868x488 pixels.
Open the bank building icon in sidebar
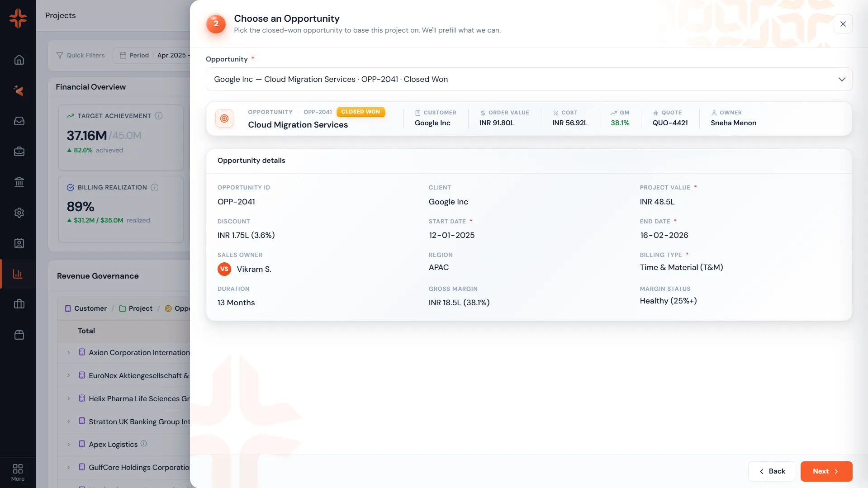point(19,182)
